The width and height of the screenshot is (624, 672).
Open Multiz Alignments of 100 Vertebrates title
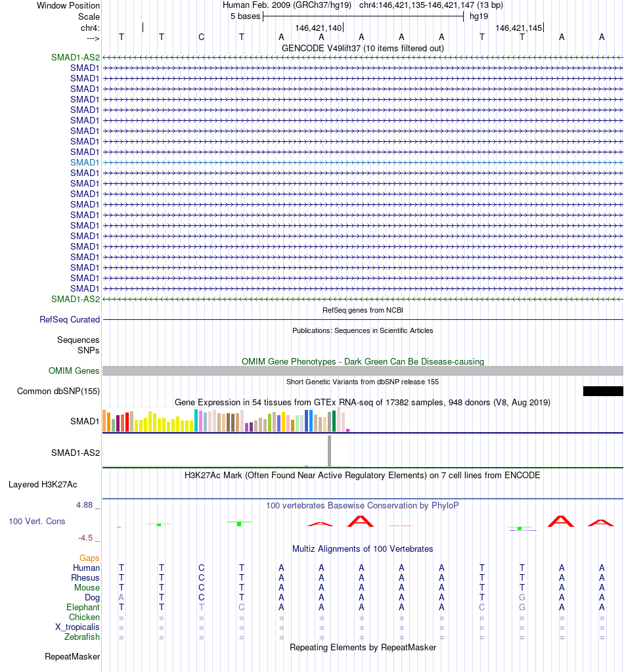click(363, 549)
